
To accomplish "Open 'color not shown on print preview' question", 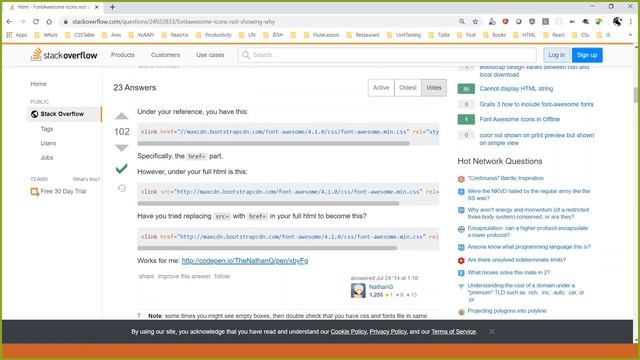I will (537, 139).
